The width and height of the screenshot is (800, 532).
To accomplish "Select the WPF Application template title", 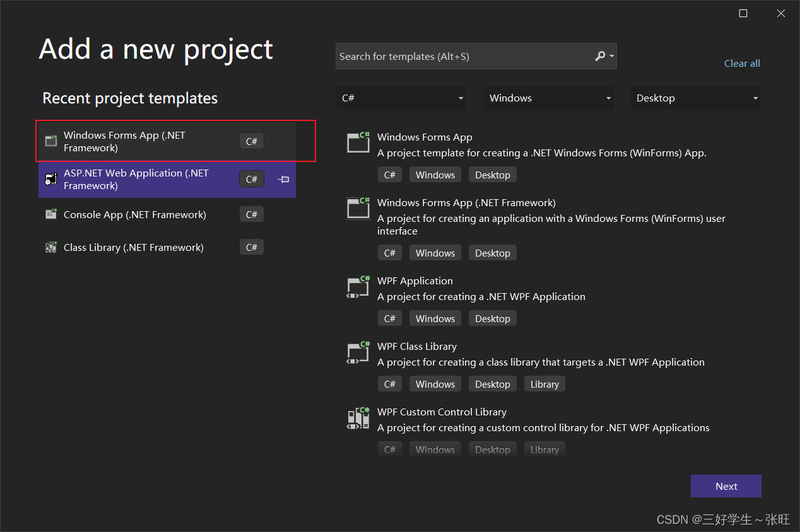I will click(x=415, y=281).
